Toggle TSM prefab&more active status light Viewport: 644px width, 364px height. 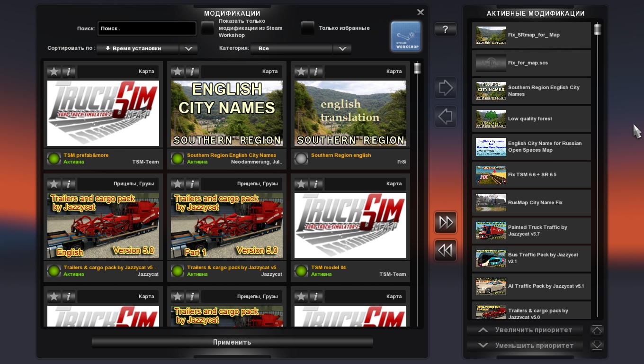pos(54,158)
